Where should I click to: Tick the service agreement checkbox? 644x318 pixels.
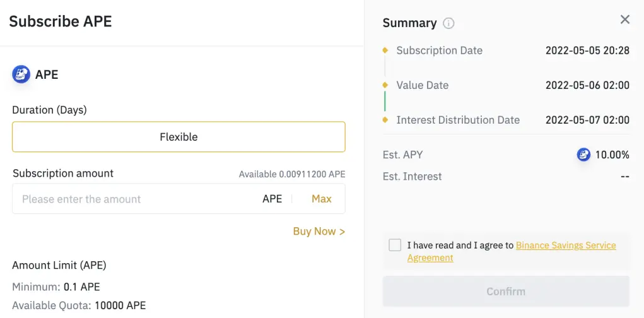click(x=395, y=245)
